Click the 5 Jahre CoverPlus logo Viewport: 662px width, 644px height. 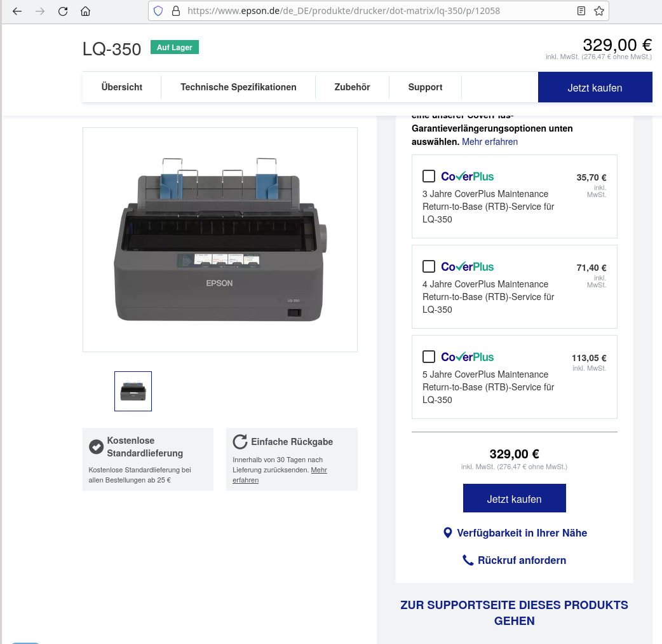click(x=468, y=357)
